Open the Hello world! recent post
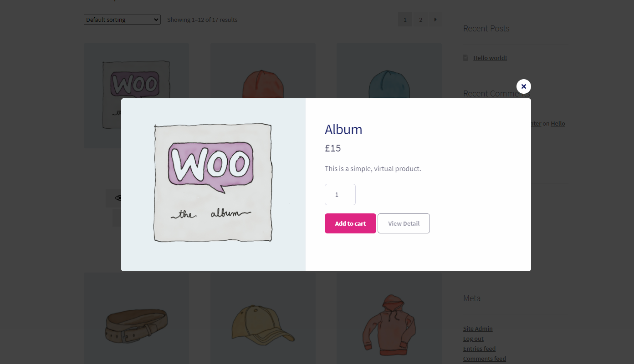 490,58
